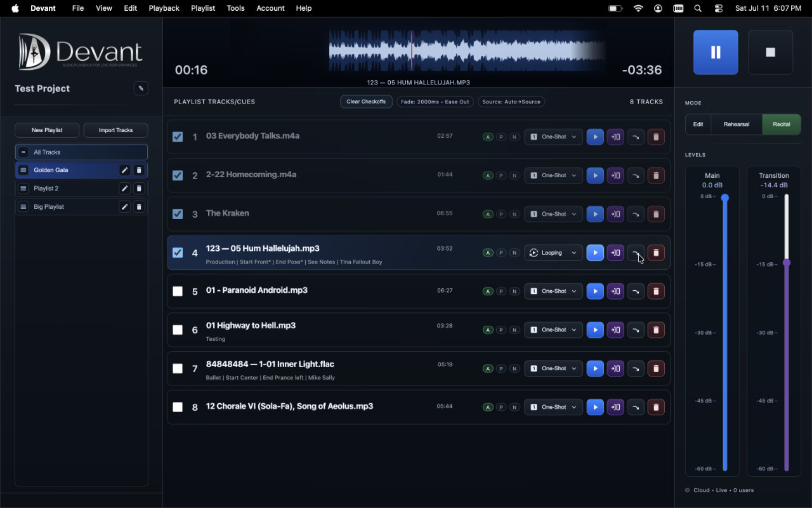Open One-Shot dropdown for The Kraken

coord(553,214)
